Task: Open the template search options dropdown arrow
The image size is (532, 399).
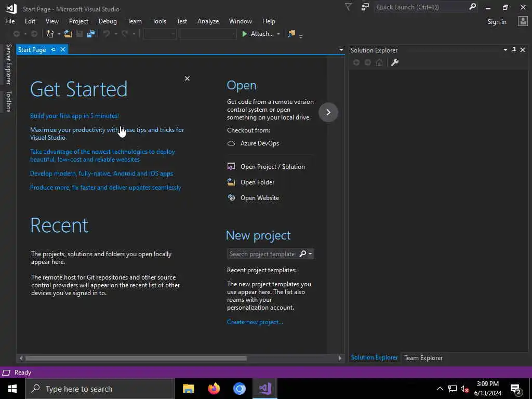Action: (x=310, y=254)
